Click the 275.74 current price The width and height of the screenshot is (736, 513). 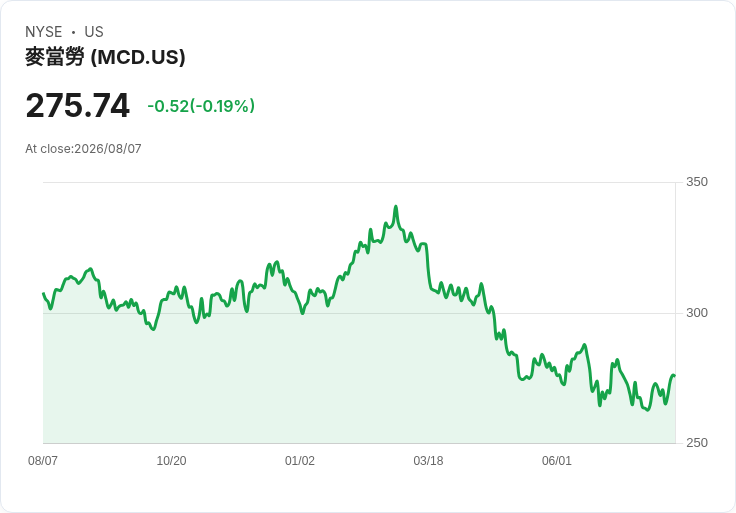point(77,105)
